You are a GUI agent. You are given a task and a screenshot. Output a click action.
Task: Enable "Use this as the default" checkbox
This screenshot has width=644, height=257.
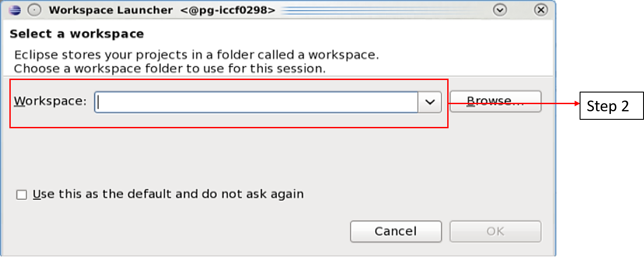pos(21,195)
